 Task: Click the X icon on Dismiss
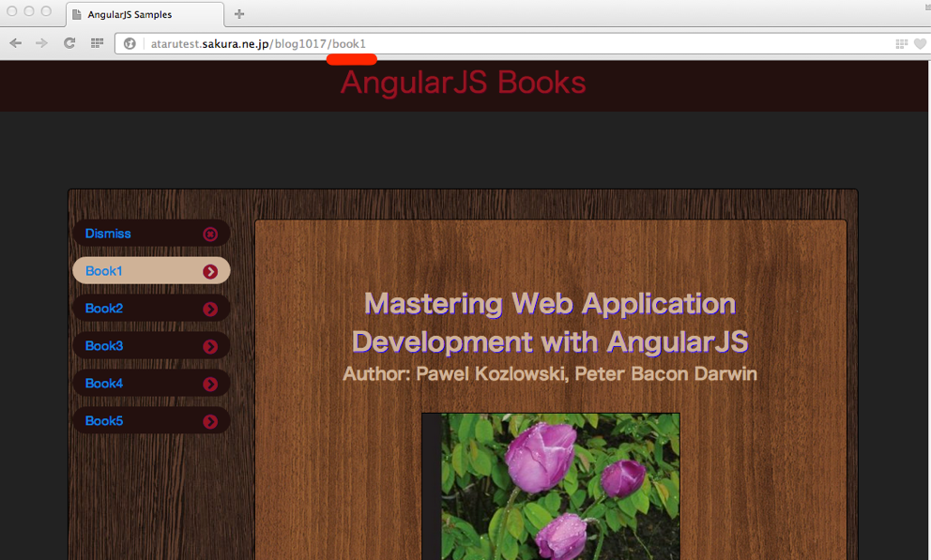click(x=210, y=234)
